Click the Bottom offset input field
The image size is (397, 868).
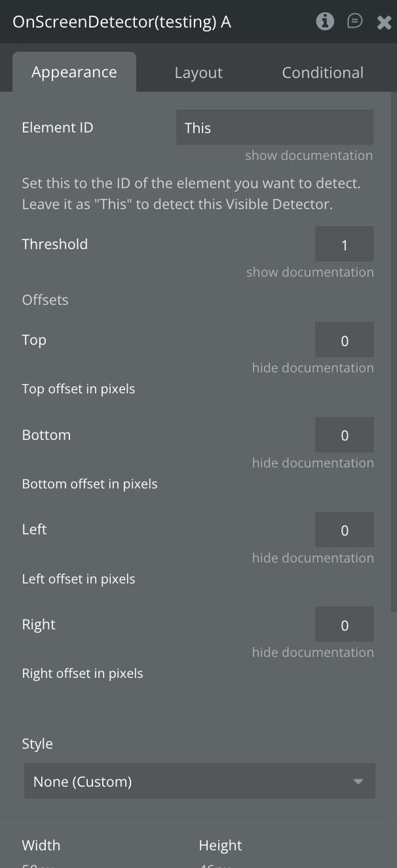pyautogui.click(x=344, y=435)
